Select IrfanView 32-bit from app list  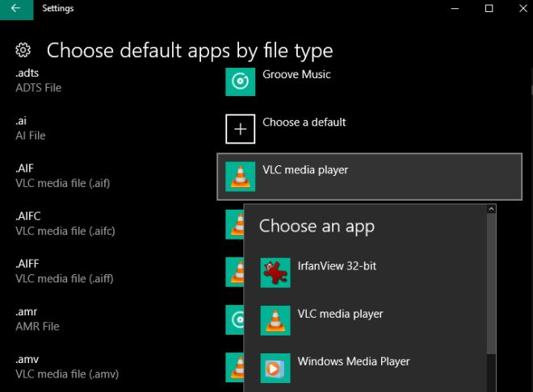pyautogui.click(x=366, y=273)
